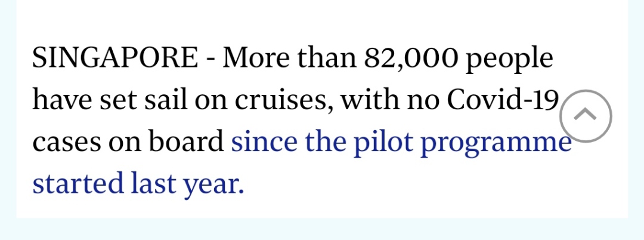
Task: Follow the "started last year." link text
Action: click(138, 184)
